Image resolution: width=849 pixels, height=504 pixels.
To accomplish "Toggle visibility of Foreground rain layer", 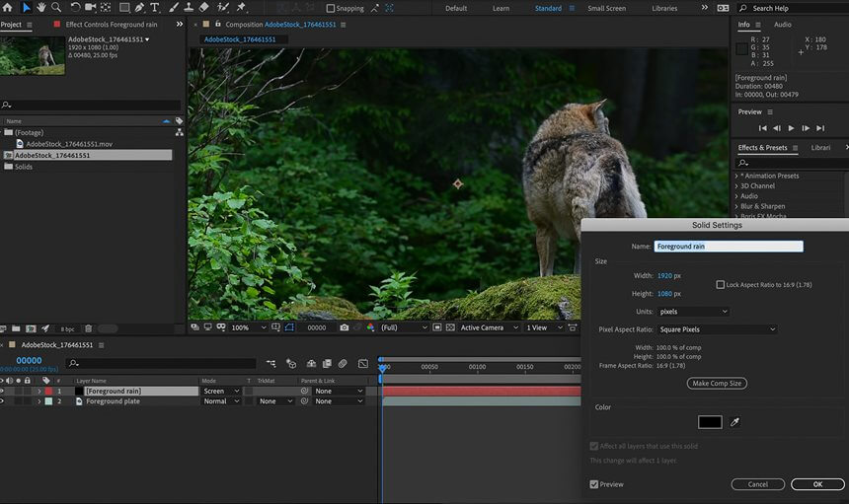I will (2, 391).
